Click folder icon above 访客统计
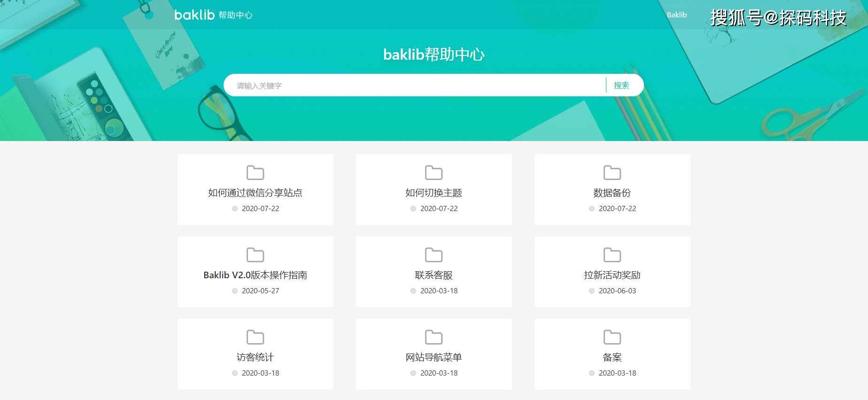Image resolution: width=868 pixels, height=400 pixels. tap(255, 337)
